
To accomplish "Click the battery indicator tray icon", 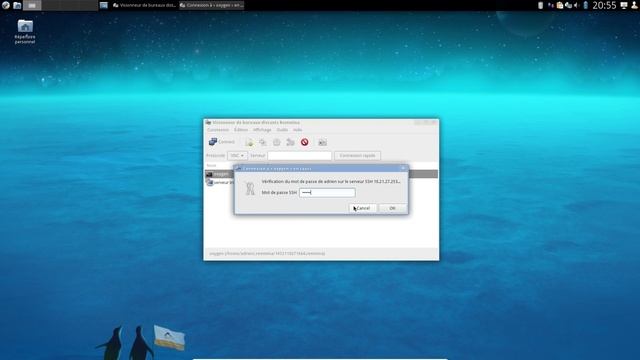I will pyautogui.click(x=585, y=5).
